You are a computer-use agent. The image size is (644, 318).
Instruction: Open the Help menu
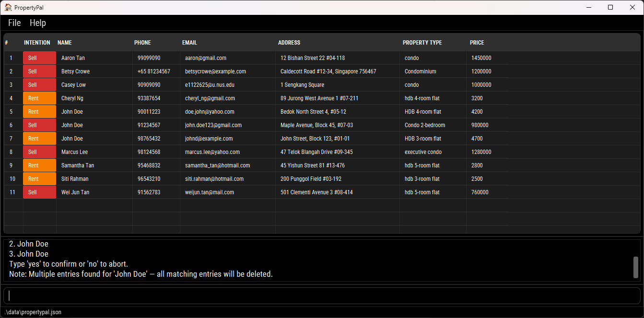coord(38,23)
